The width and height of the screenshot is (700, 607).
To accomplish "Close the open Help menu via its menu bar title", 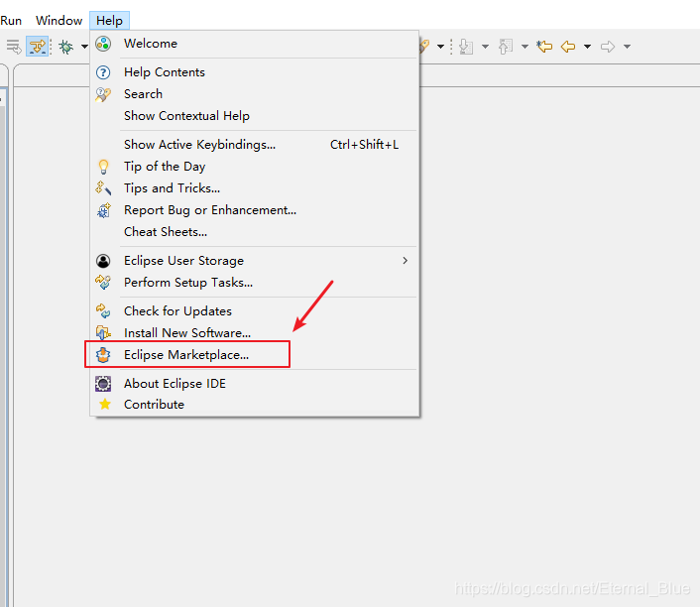I will pos(109,21).
